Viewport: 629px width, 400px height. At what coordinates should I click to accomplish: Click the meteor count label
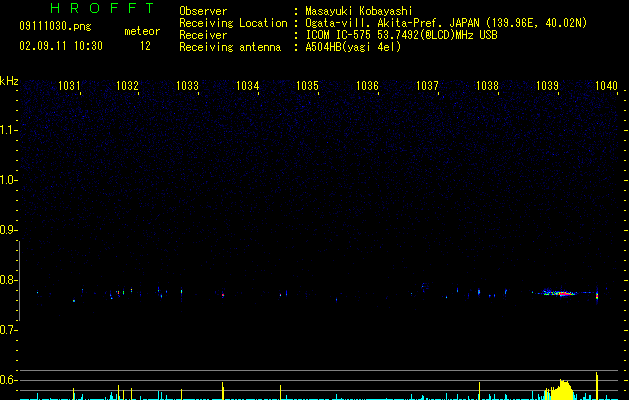pos(142,31)
